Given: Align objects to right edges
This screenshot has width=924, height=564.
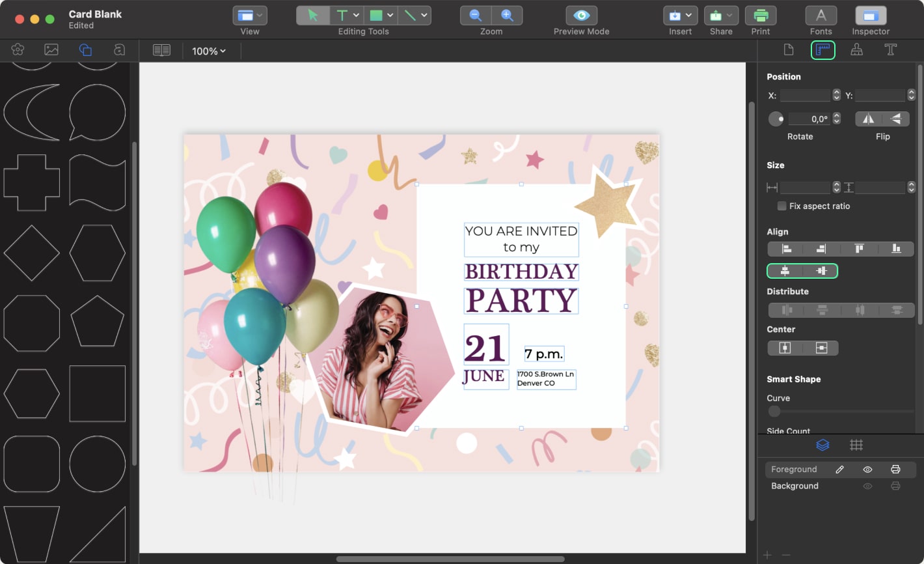Looking at the screenshot, I should (x=822, y=249).
